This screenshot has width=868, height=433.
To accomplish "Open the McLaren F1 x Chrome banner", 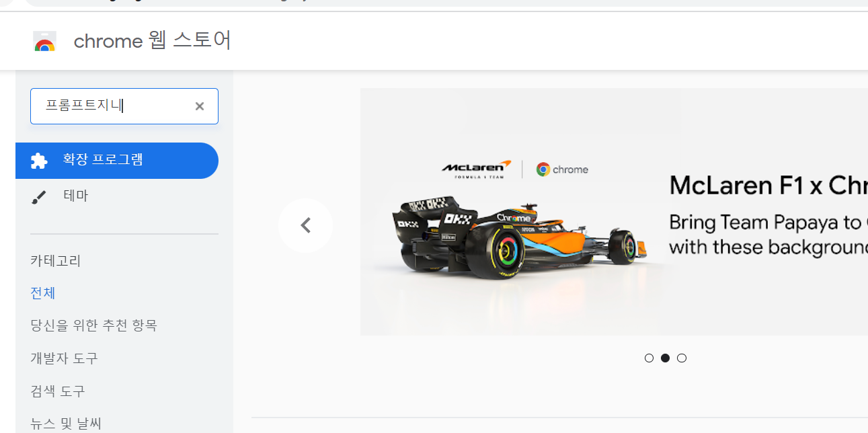I will pyautogui.click(x=614, y=212).
